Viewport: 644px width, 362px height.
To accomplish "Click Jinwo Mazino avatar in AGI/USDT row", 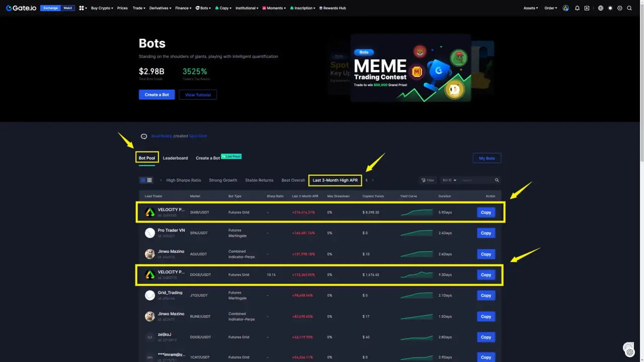I will (x=150, y=254).
